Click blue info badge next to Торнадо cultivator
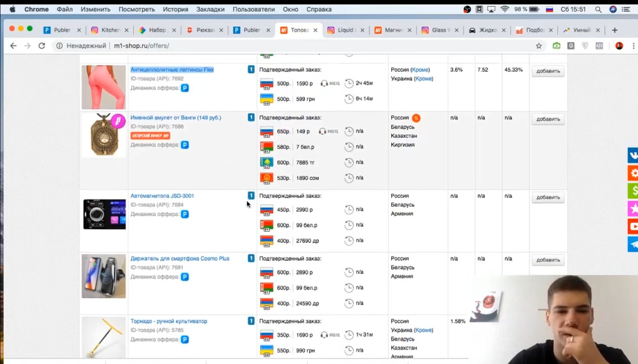The width and height of the screenshot is (638, 364). tap(251, 321)
